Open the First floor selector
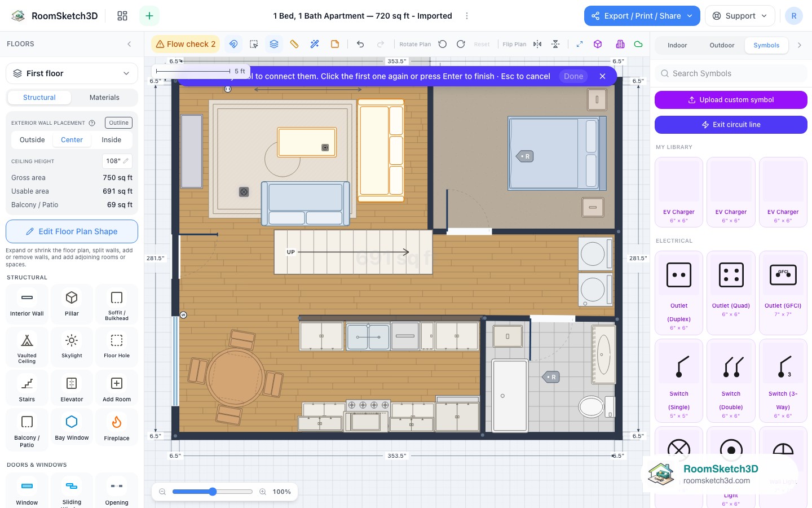The width and height of the screenshot is (812, 508). (72, 73)
